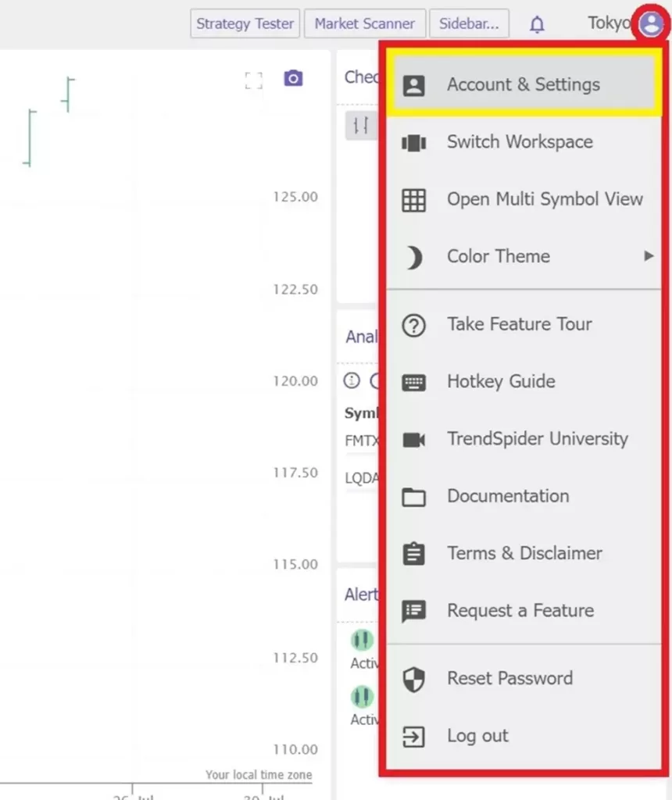Click the notification bell icon
672x800 pixels.
point(537,23)
